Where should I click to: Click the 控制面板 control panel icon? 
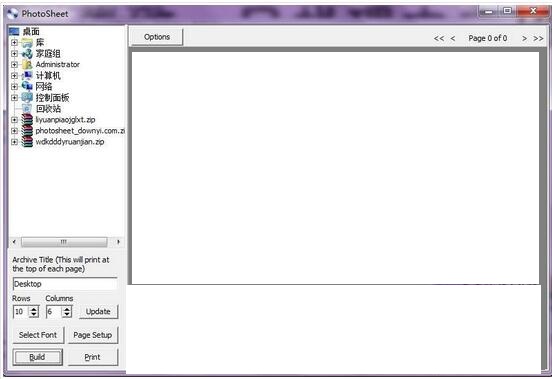pos(27,97)
